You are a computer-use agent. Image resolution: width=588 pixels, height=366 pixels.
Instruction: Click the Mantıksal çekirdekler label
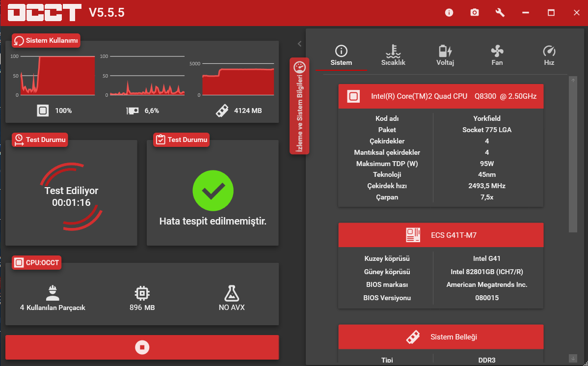[387, 152]
